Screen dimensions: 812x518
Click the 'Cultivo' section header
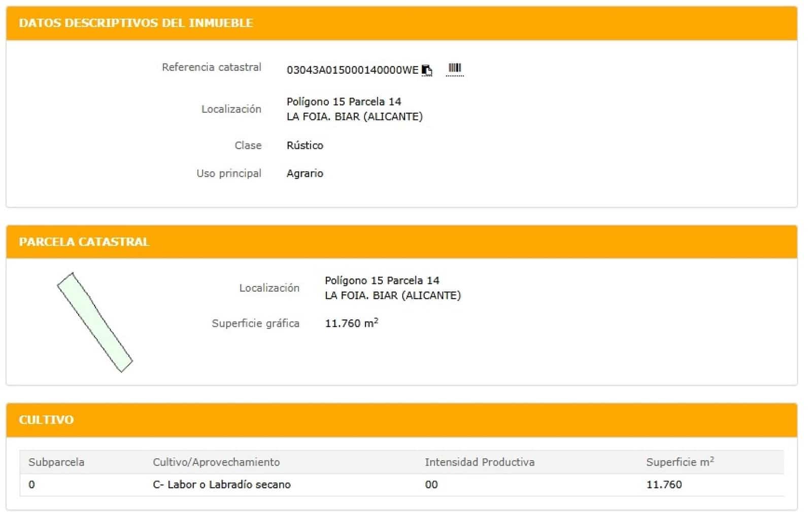click(x=46, y=420)
